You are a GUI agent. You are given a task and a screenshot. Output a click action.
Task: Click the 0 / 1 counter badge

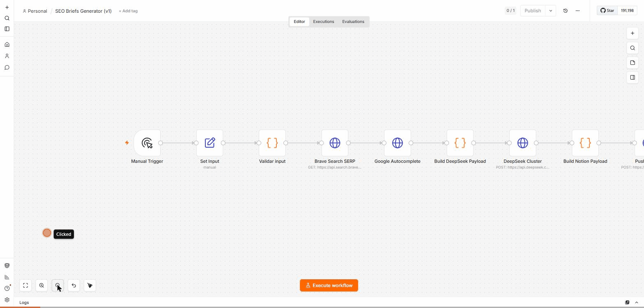click(511, 11)
